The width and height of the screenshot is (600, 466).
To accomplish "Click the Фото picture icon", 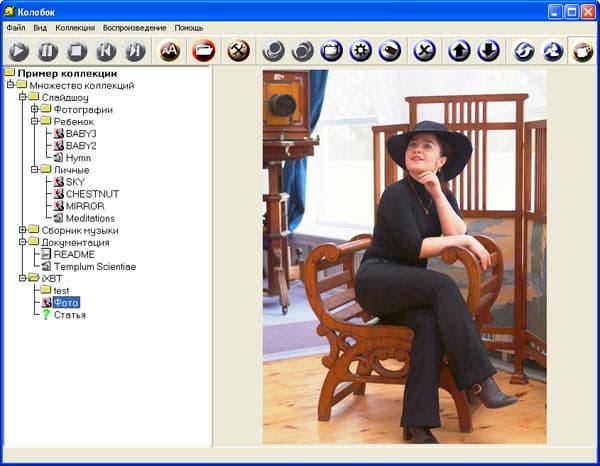I will click(x=47, y=303).
